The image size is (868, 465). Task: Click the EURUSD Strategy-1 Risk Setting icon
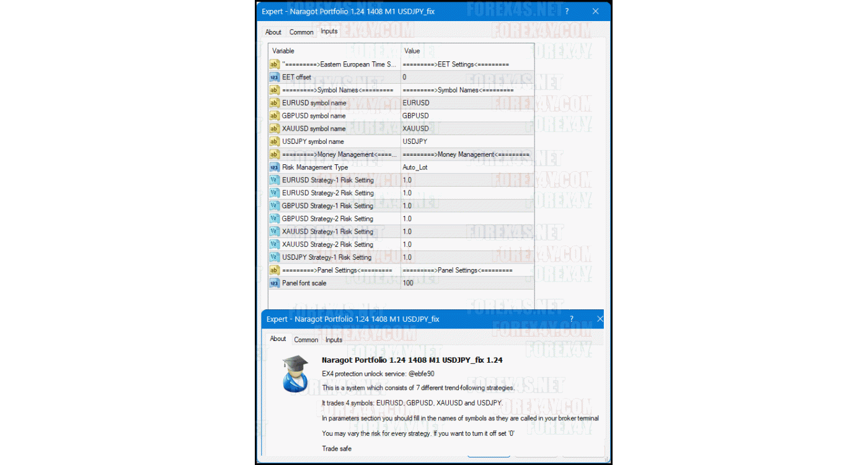click(x=274, y=180)
